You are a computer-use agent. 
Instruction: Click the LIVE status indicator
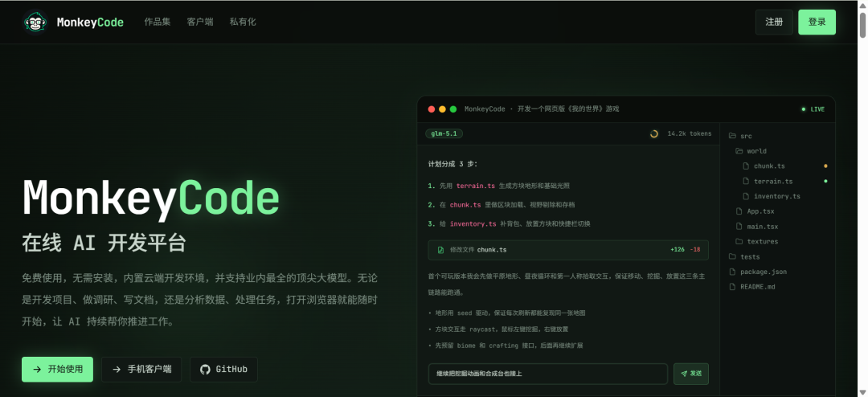[x=813, y=109]
